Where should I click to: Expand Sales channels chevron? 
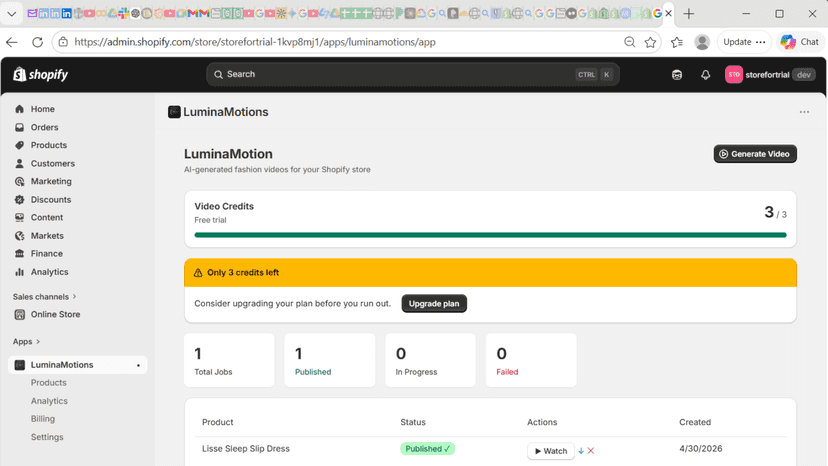(74, 296)
